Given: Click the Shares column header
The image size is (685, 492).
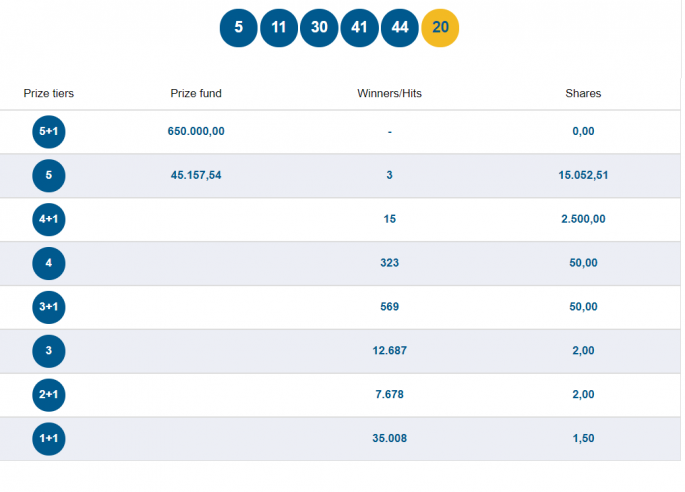Looking at the screenshot, I should [583, 94].
